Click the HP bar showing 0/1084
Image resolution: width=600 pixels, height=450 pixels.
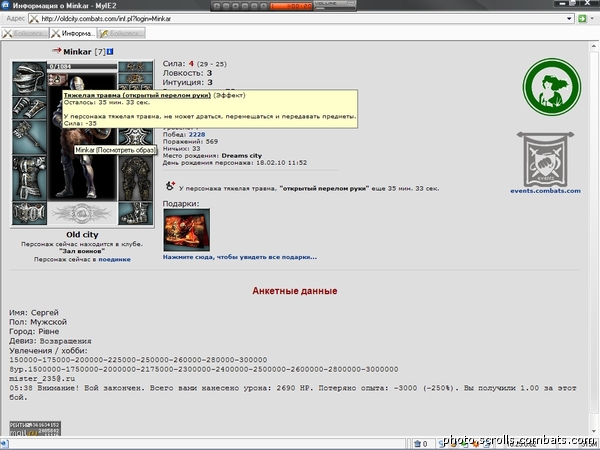82,67
